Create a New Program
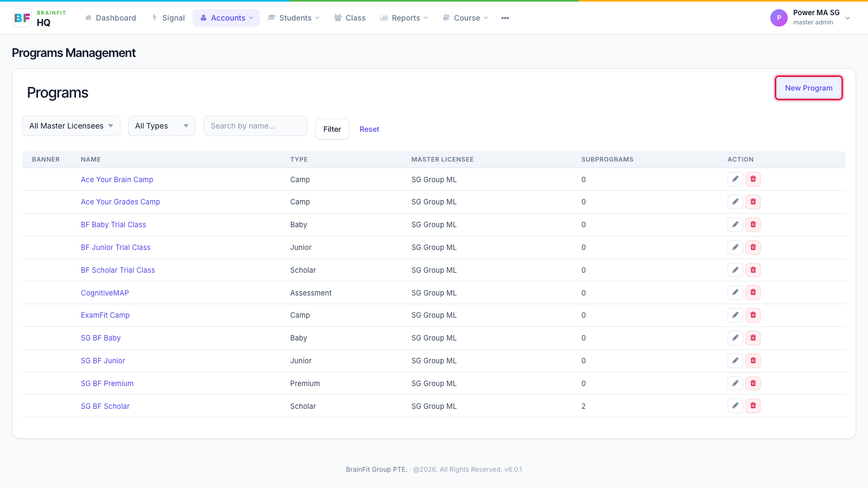 click(808, 88)
